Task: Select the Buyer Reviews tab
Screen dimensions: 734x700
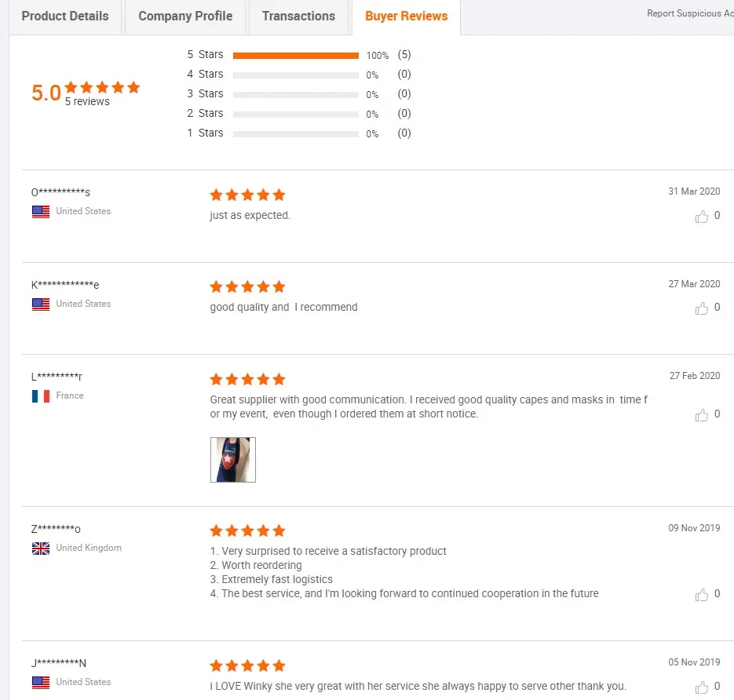Action: 407,16
